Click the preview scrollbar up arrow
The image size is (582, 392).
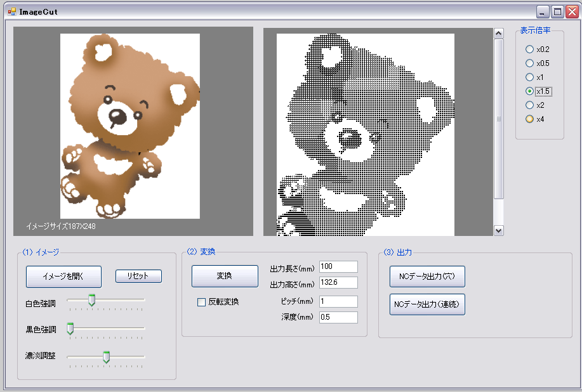click(x=498, y=34)
